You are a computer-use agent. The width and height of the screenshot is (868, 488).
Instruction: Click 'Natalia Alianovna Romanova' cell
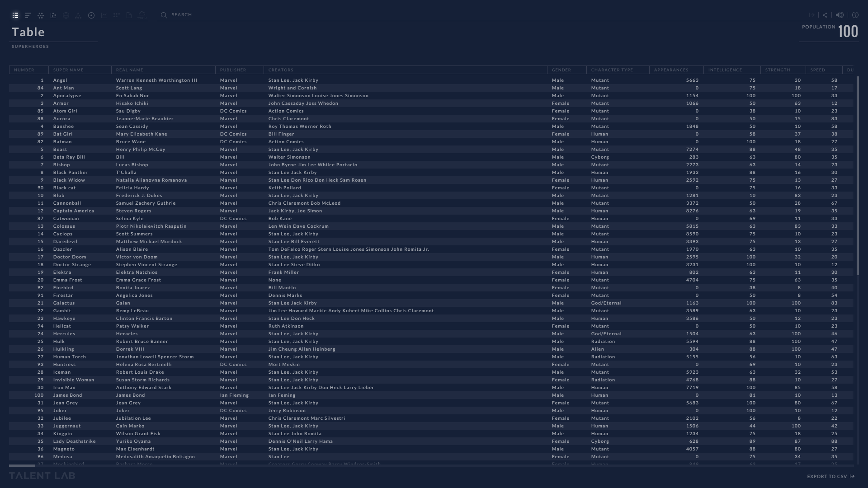151,180
